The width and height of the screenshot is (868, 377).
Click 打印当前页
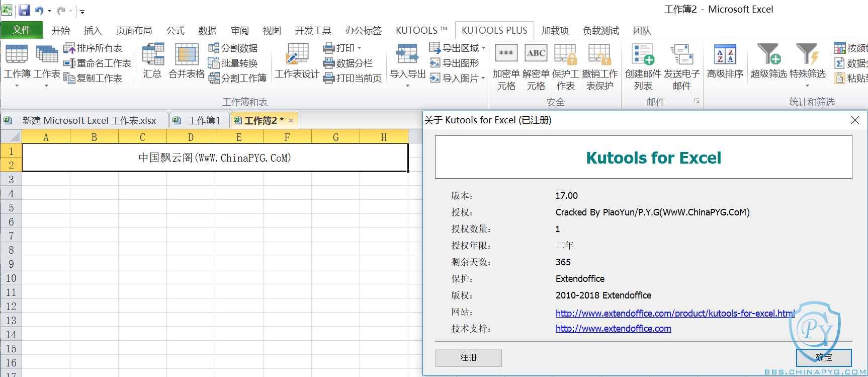tap(352, 79)
